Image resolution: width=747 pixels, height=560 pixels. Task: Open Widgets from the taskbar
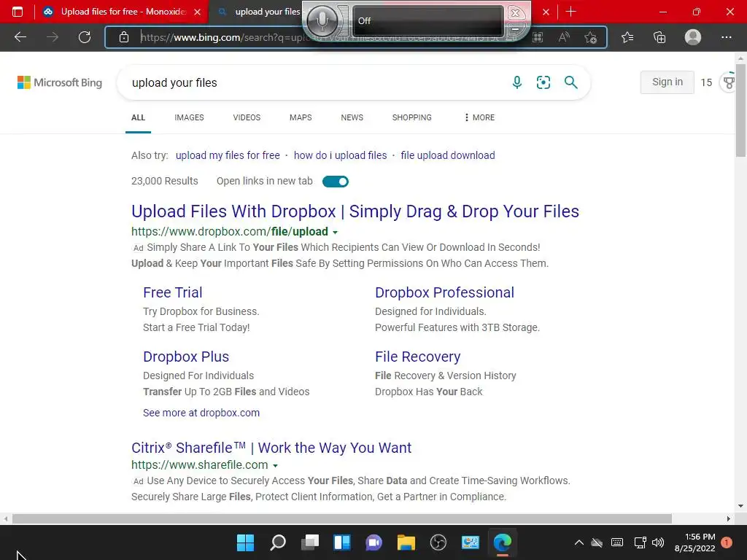click(x=342, y=542)
